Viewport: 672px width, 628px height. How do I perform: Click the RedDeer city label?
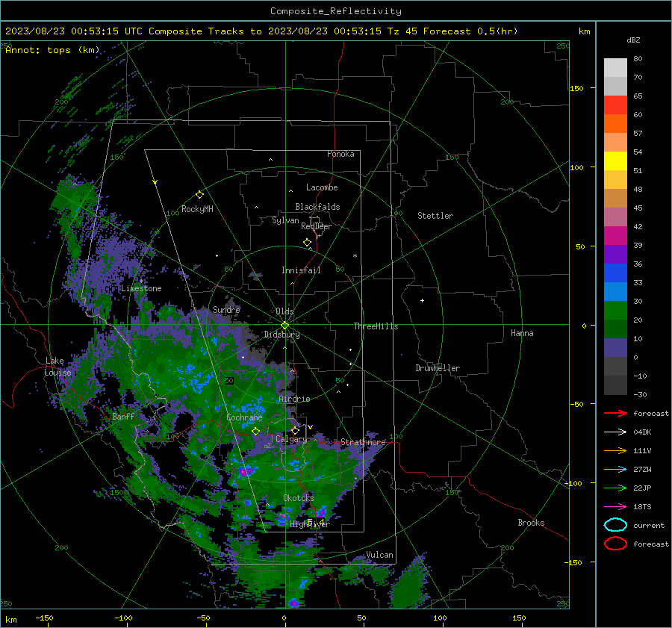tap(317, 226)
